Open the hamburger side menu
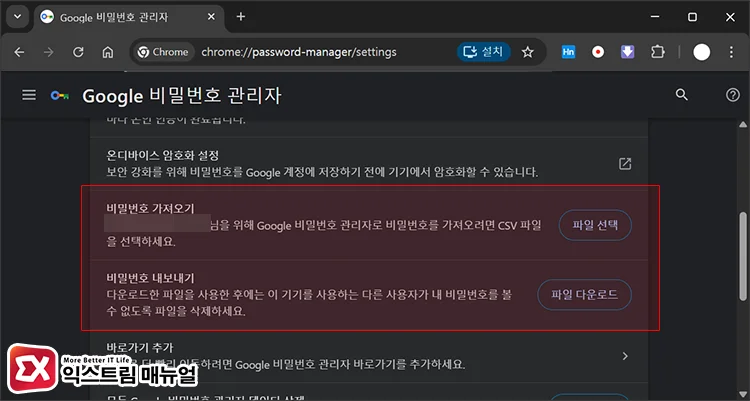This screenshot has width=750, height=401. click(x=29, y=95)
